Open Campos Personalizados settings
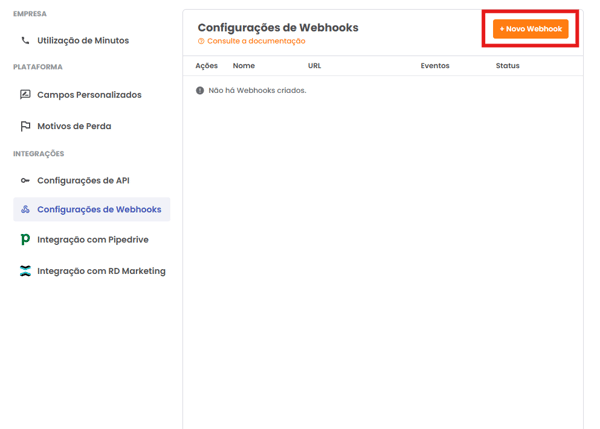The height and width of the screenshot is (429, 600). 89,95
